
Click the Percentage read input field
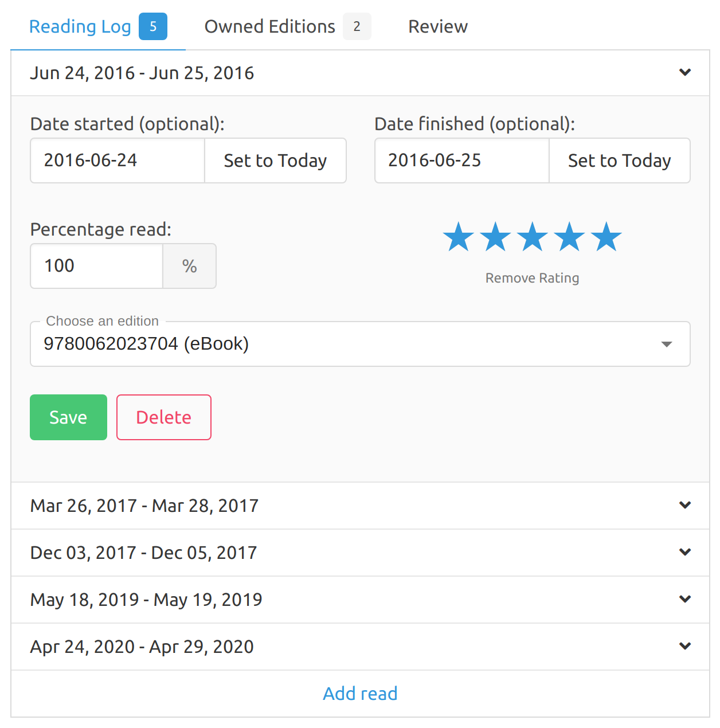[x=96, y=266]
